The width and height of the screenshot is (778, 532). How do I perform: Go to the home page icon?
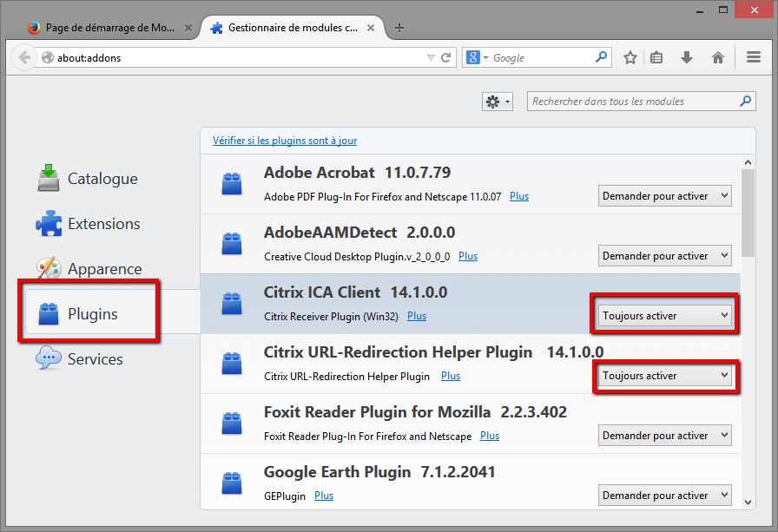point(717,57)
